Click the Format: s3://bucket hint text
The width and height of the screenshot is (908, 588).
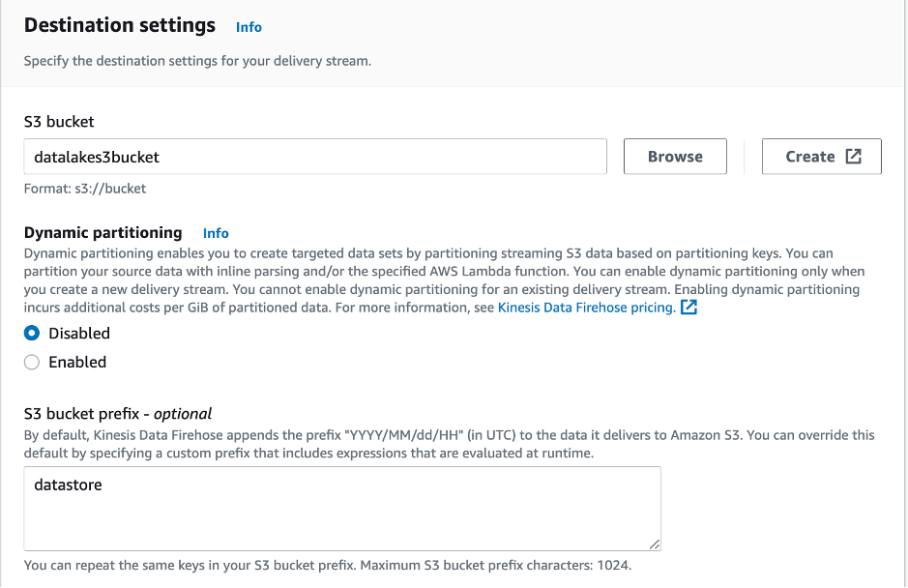click(85, 189)
